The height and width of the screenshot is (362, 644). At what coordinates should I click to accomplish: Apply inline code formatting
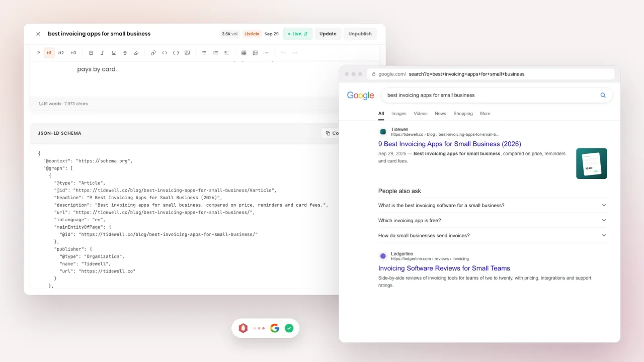(165, 53)
